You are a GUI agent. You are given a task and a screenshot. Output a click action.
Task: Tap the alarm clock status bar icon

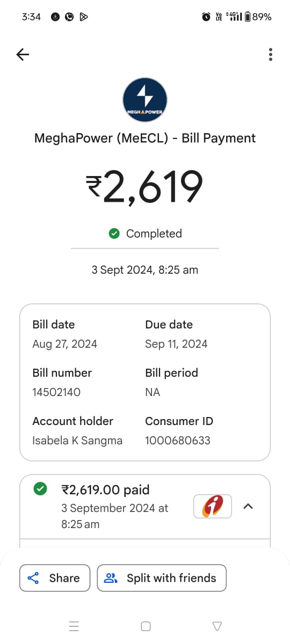[x=206, y=17]
